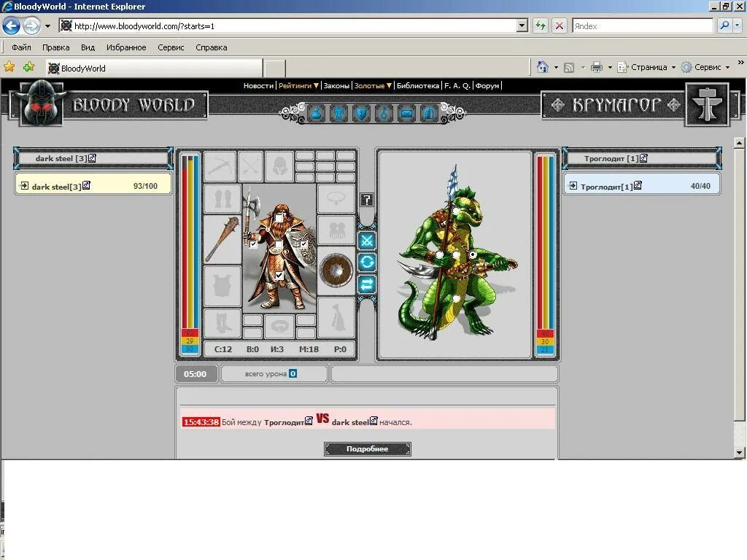Open the mail envelope icon
The width and height of the screenshot is (747, 560).
(x=406, y=114)
